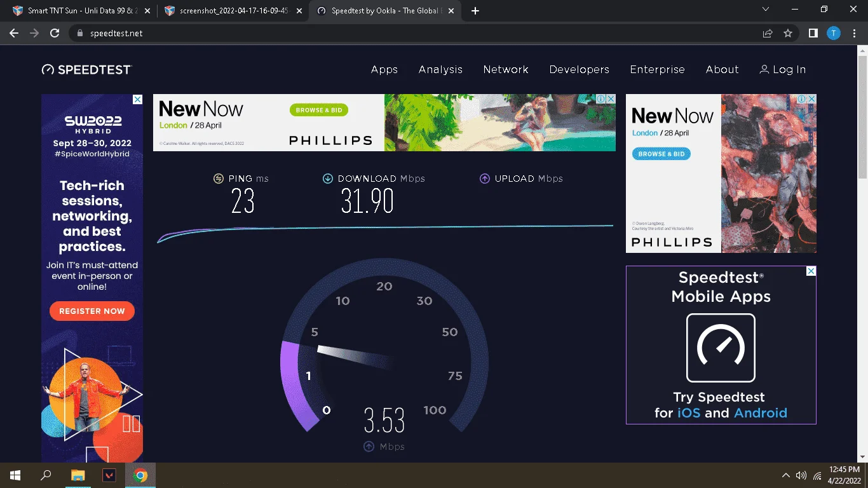This screenshot has height=488, width=868.
Task: Open the Apps menu
Action: point(384,69)
